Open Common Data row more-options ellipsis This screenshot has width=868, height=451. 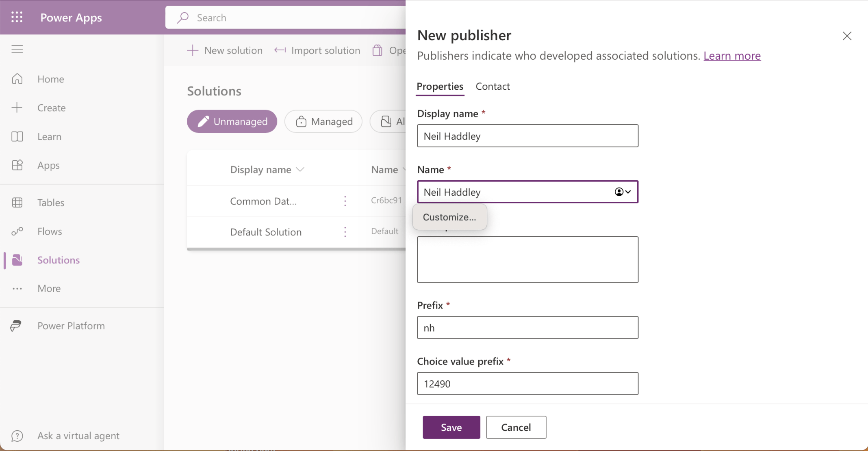[345, 201]
